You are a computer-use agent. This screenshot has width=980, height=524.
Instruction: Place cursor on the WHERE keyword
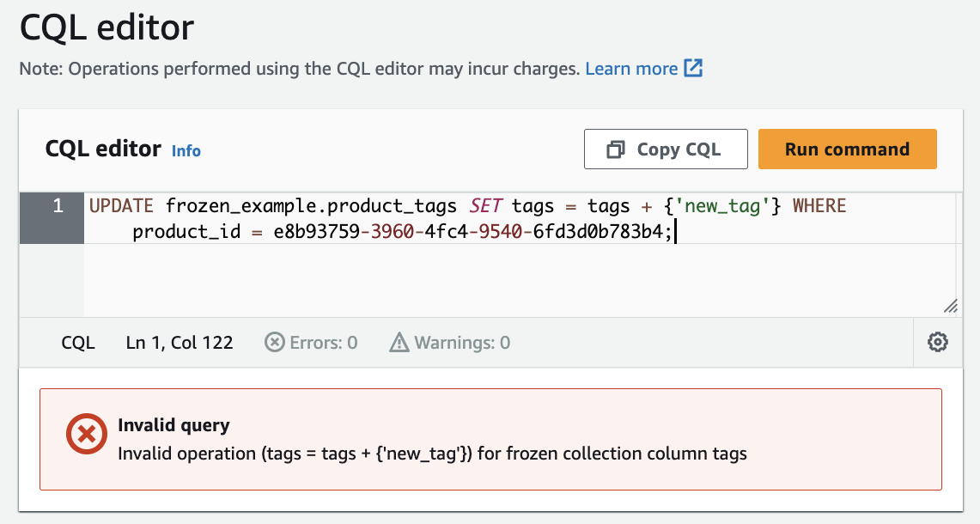pyautogui.click(x=819, y=206)
